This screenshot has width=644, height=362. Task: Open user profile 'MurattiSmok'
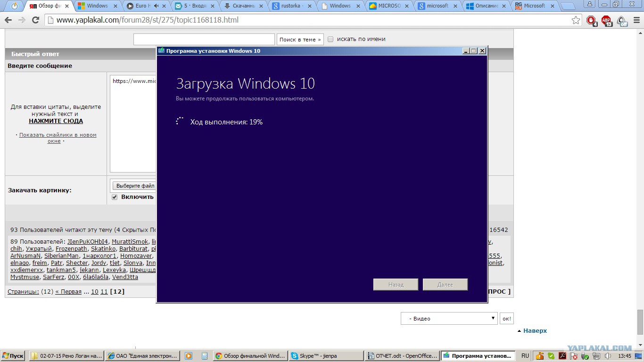click(x=130, y=241)
